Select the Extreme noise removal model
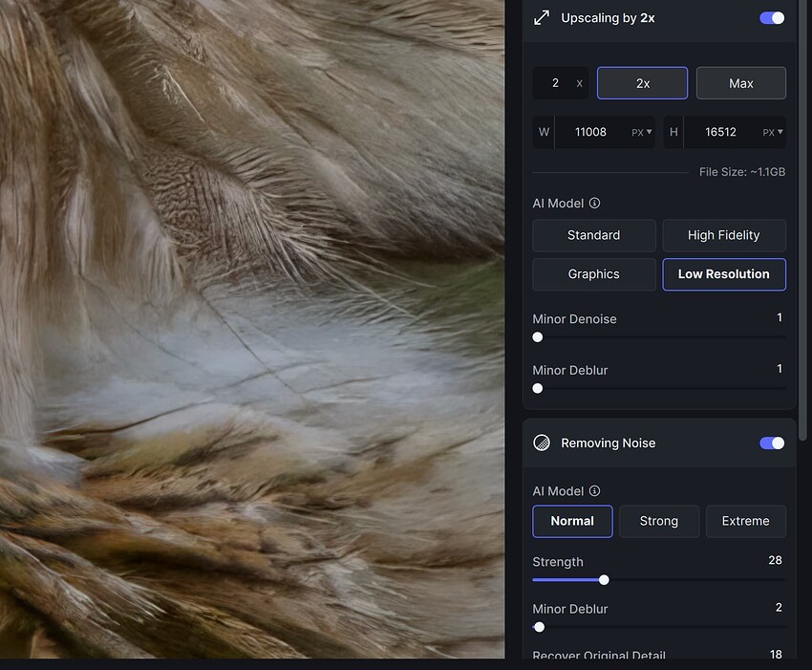 coord(746,521)
